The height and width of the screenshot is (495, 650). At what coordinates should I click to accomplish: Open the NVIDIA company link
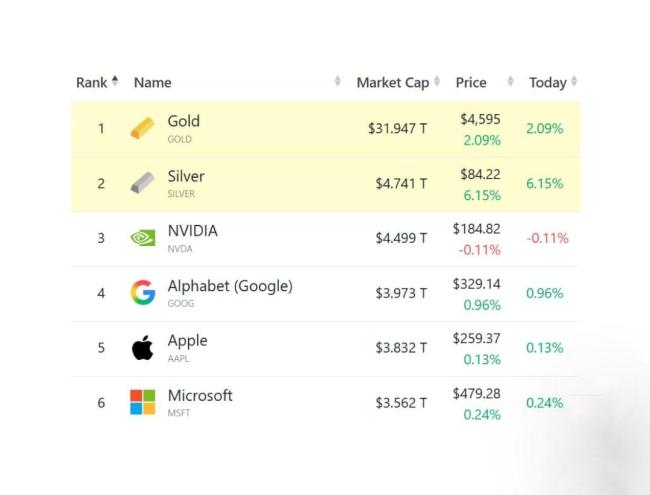192,231
